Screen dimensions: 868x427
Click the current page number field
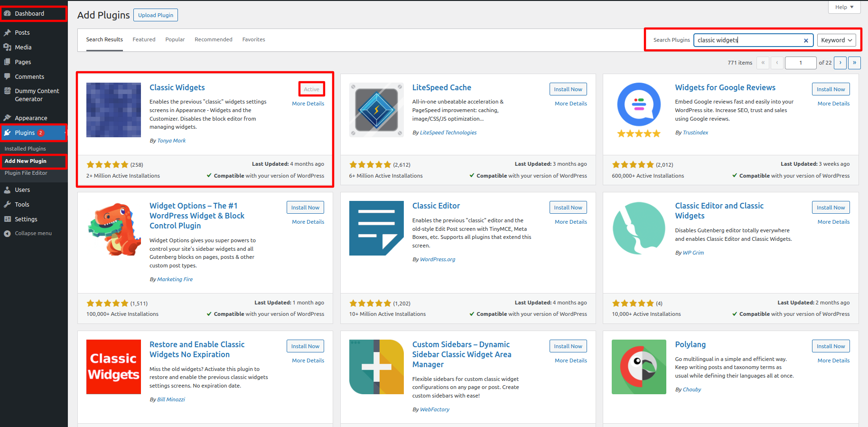click(x=801, y=63)
